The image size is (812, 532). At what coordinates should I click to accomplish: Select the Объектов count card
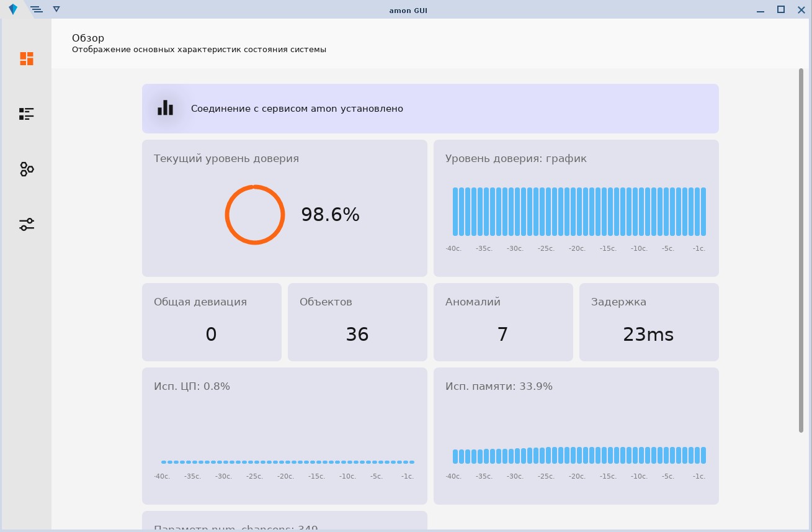click(x=357, y=322)
